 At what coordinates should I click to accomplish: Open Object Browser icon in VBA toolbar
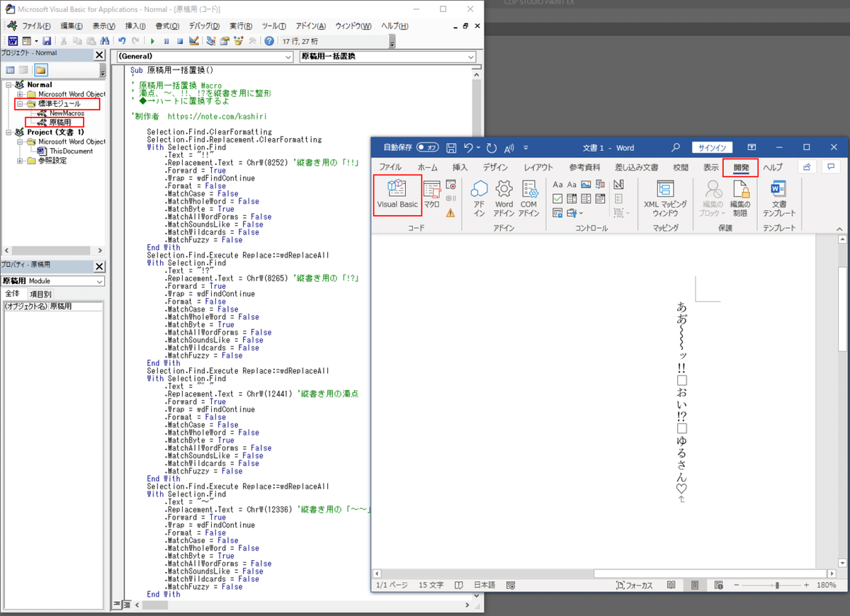[239, 41]
